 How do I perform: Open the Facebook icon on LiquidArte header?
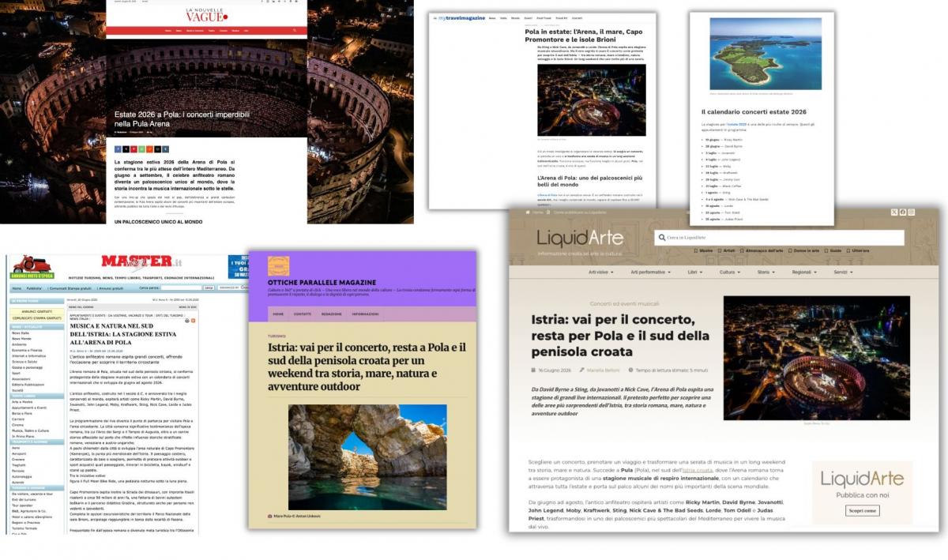coord(903,212)
